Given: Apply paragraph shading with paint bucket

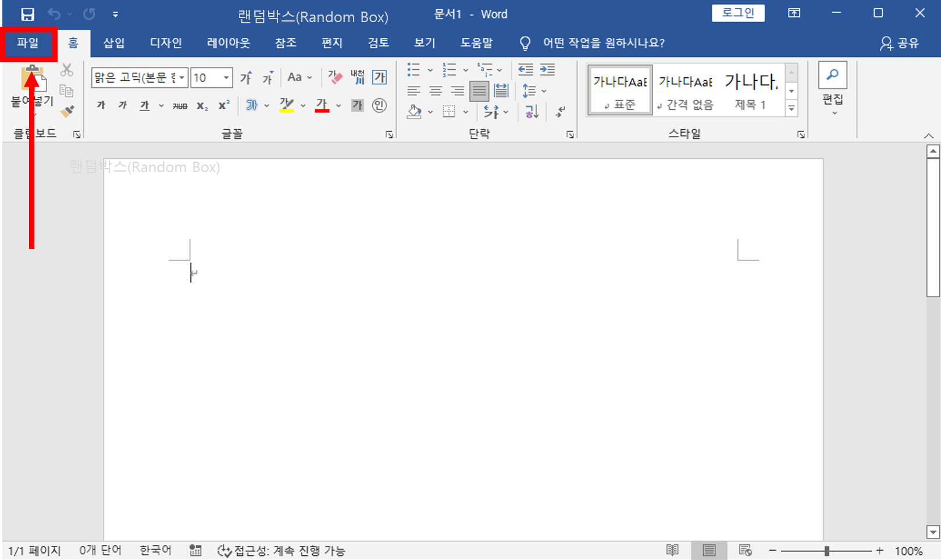Looking at the screenshot, I should (414, 111).
